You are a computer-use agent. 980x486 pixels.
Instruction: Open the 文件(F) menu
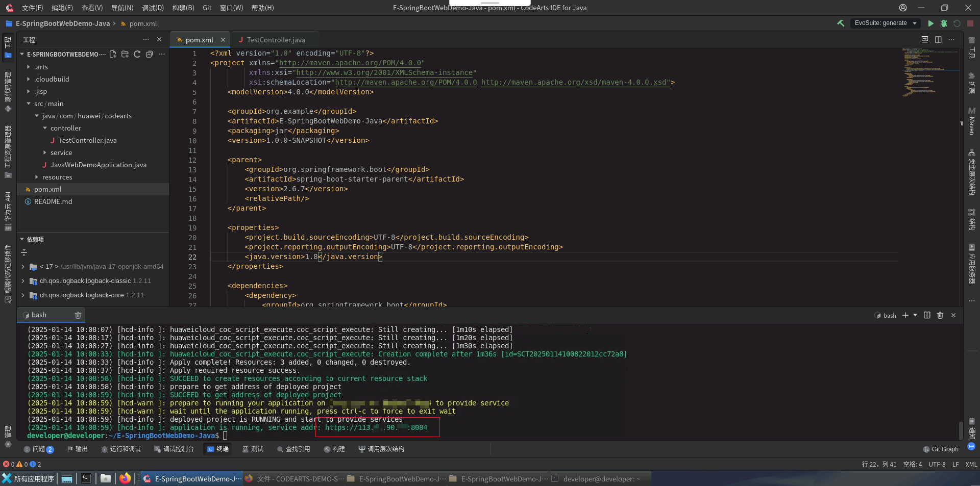(33, 8)
